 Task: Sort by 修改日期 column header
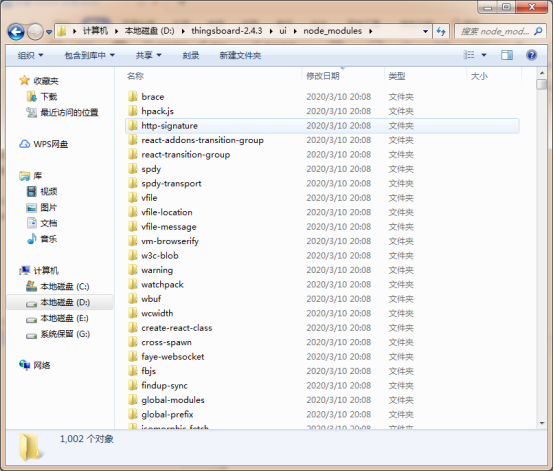pos(323,76)
